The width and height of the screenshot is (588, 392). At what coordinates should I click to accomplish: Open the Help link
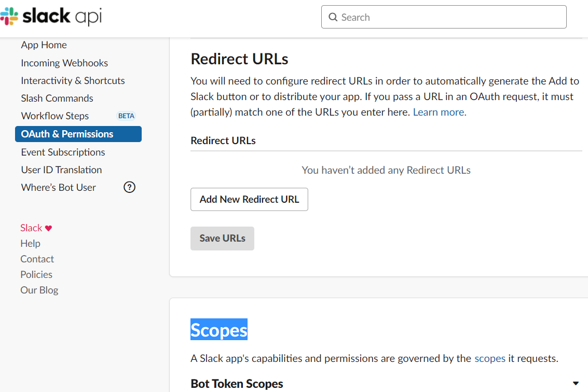[x=31, y=244]
